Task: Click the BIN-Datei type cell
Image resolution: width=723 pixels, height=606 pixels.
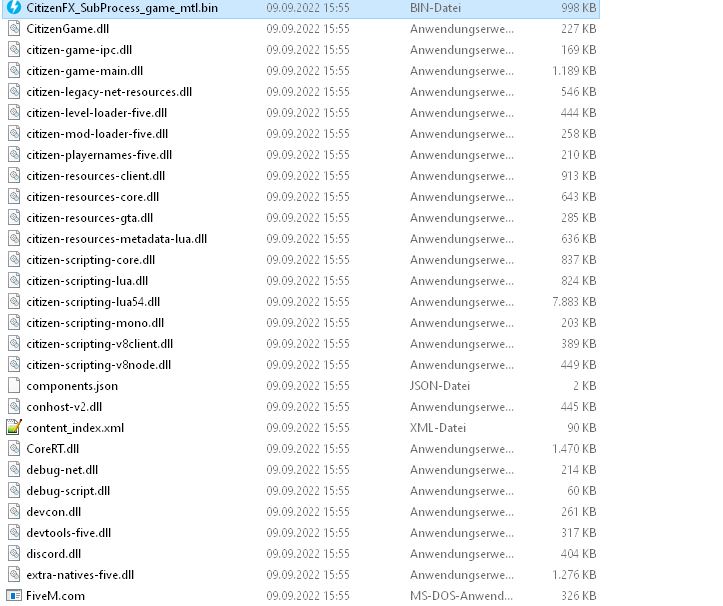Action: pos(435,8)
